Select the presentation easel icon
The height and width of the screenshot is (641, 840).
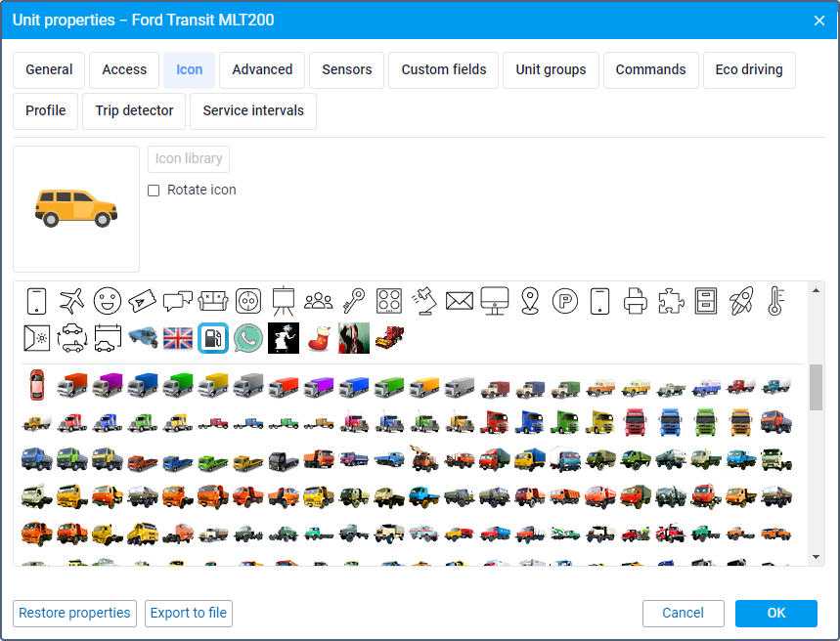(284, 300)
